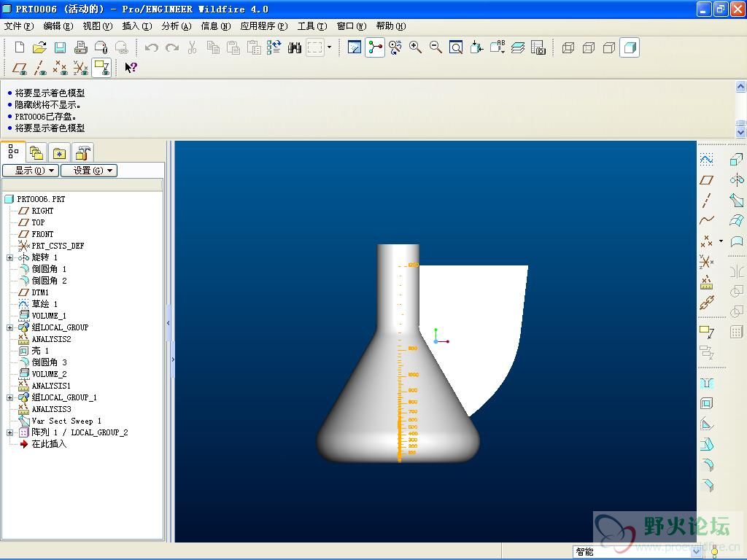Click the Undo arrow icon
Image resolution: width=747 pixels, height=560 pixels.
[x=152, y=47]
